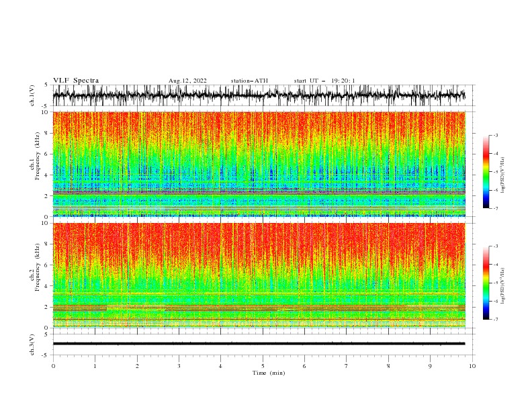Click the ch.1 PSD color scale bar
532x411 pixels.
[486, 172]
